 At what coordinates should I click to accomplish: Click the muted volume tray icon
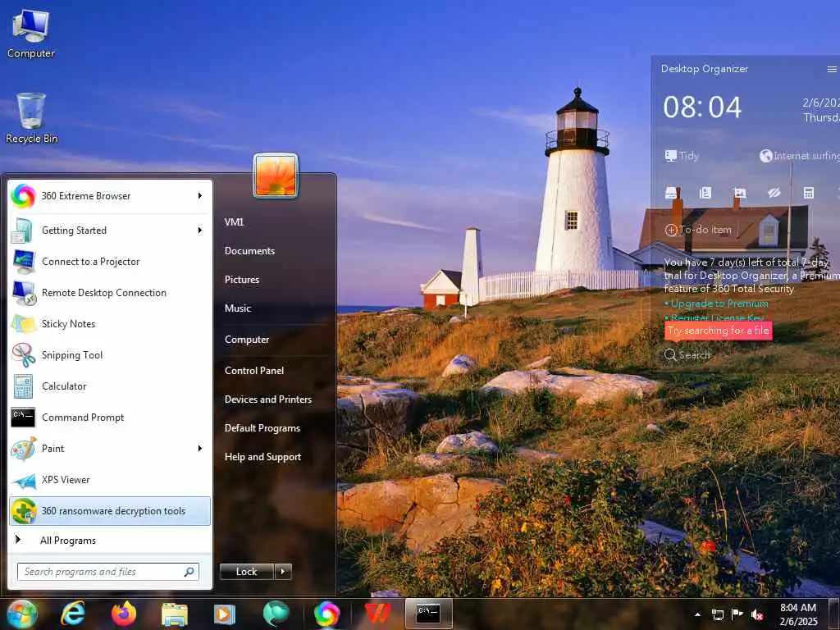(757, 614)
